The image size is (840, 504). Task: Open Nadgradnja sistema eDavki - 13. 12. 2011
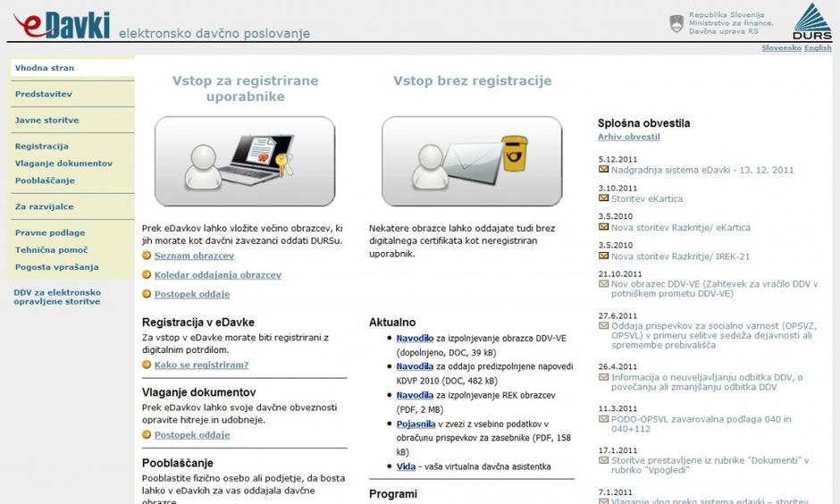702,170
